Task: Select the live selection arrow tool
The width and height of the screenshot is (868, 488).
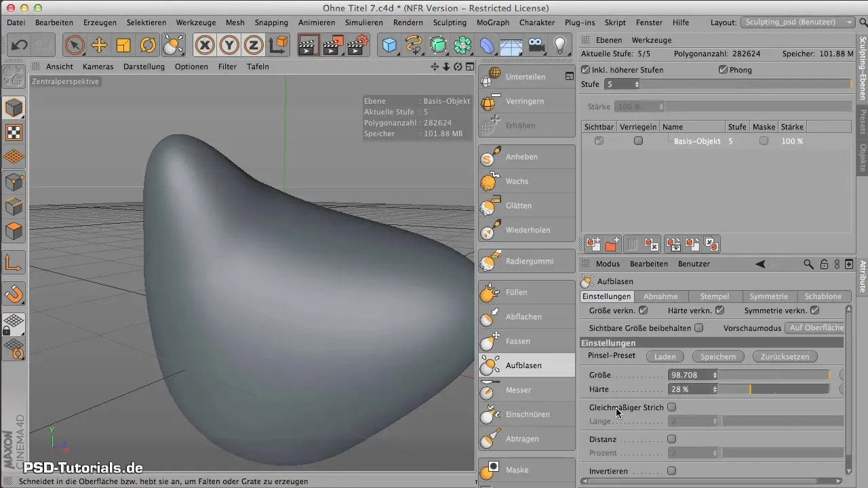Action: tap(75, 45)
